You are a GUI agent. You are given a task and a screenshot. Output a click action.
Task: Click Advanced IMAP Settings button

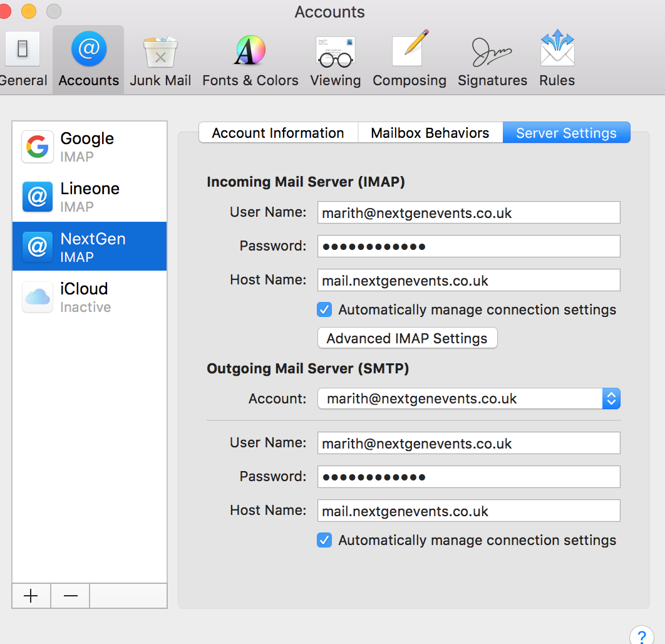[x=407, y=338]
